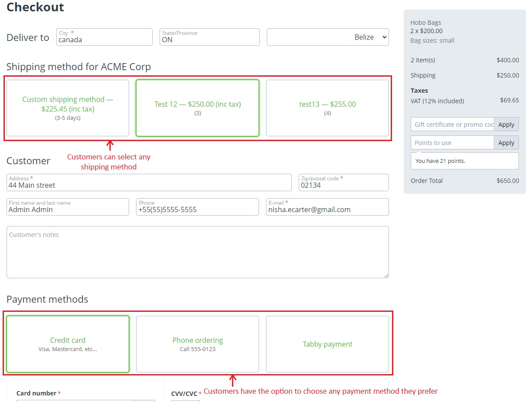The height and width of the screenshot is (402, 532).
Task: Pick the test13 $255.00 shipping method
Action: pyautogui.click(x=327, y=108)
